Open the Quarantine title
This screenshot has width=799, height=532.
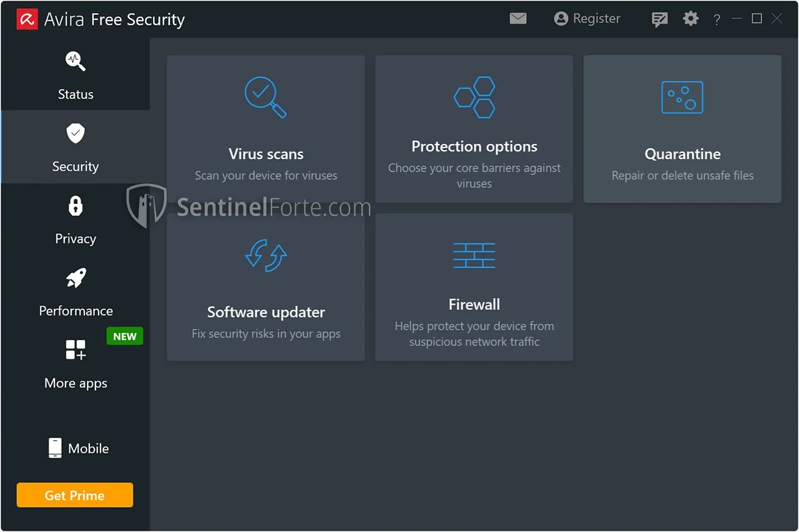point(682,154)
